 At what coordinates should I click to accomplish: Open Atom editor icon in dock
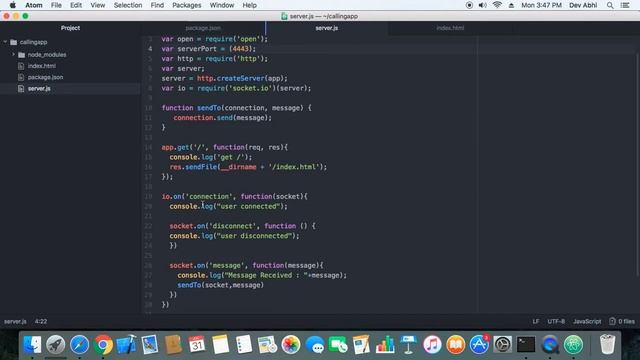pos(573,344)
